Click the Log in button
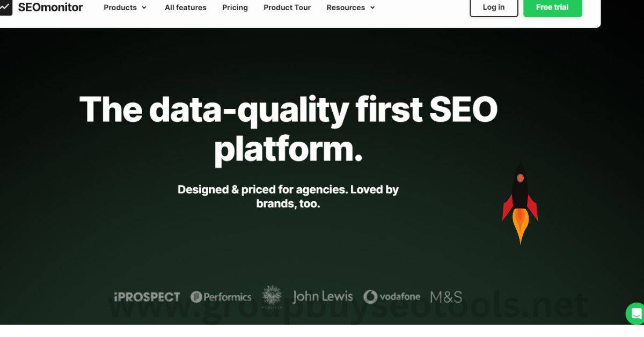This screenshot has height=337, width=644. pos(494,8)
